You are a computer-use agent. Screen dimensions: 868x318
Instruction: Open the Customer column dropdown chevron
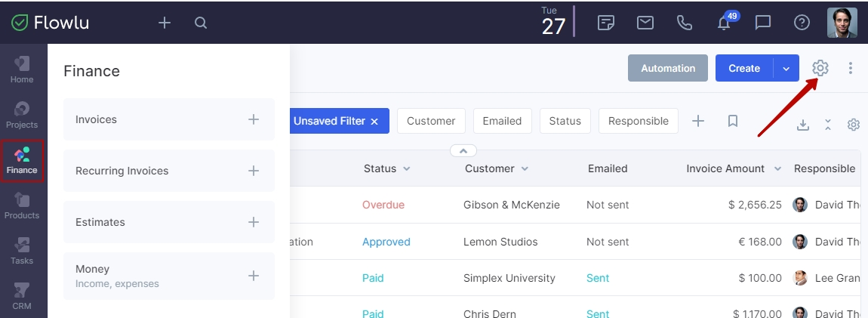[x=525, y=169]
